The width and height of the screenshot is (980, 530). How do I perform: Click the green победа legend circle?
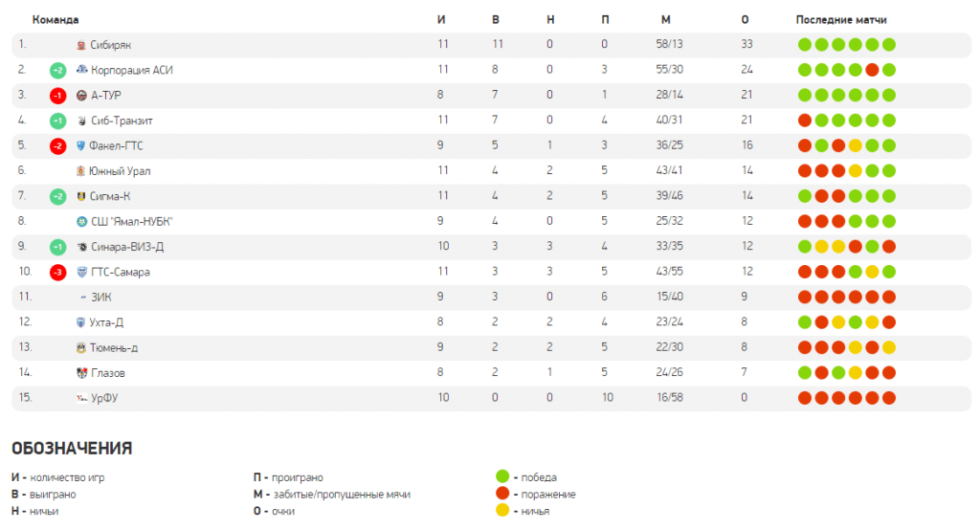point(501,476)
